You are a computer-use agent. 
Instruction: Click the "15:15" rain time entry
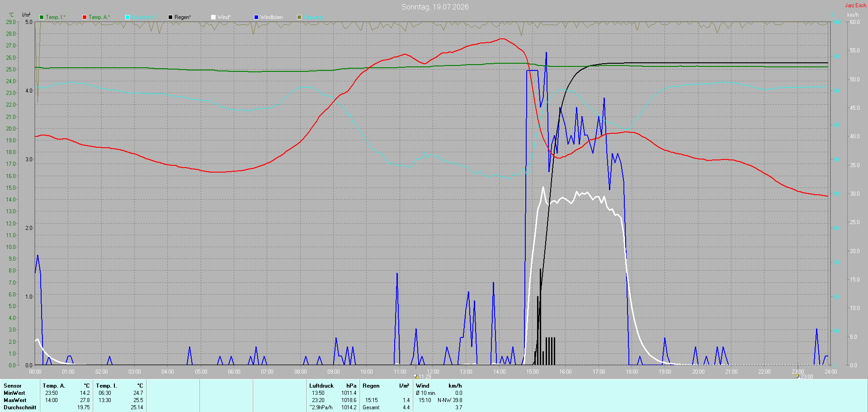tap(372, 400)
